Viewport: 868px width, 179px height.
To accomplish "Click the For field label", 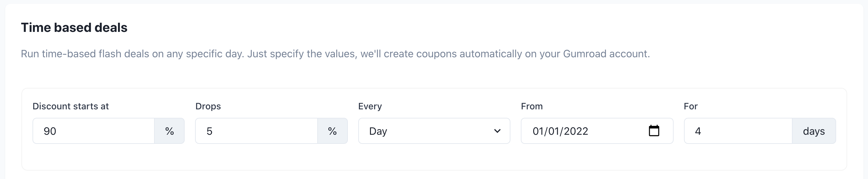I will click(690, 106).
